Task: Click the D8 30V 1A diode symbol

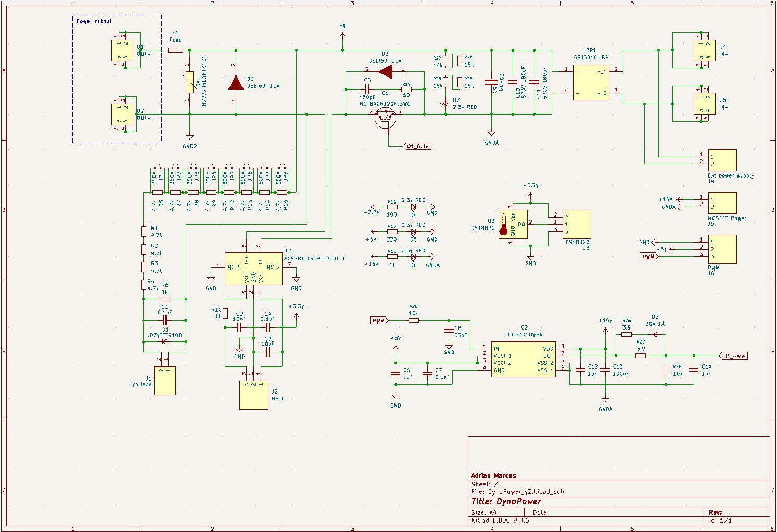Action: (655, 335)
